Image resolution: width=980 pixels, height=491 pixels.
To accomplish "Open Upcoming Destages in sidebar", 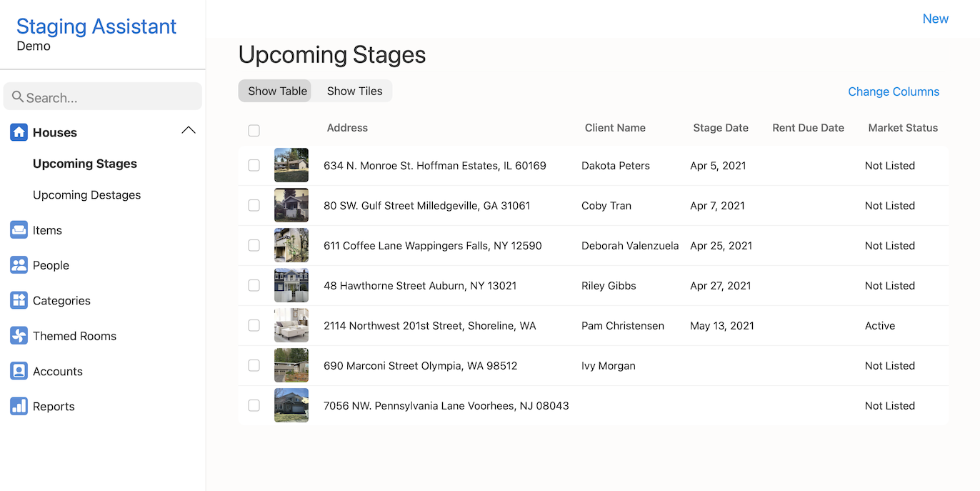I will tap(86, 195).
